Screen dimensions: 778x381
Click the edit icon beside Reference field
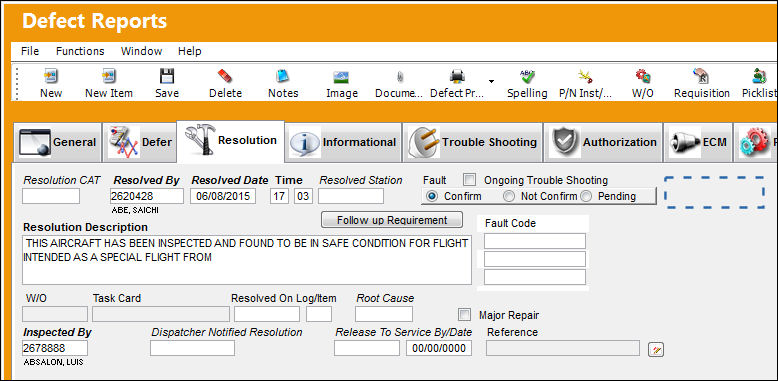656,350
